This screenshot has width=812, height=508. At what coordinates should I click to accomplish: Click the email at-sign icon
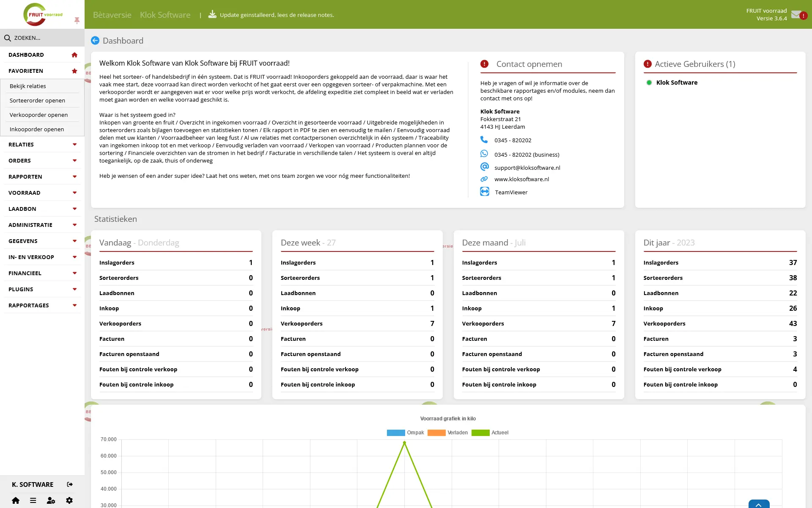pyautogui.click(x=485, y=167)
